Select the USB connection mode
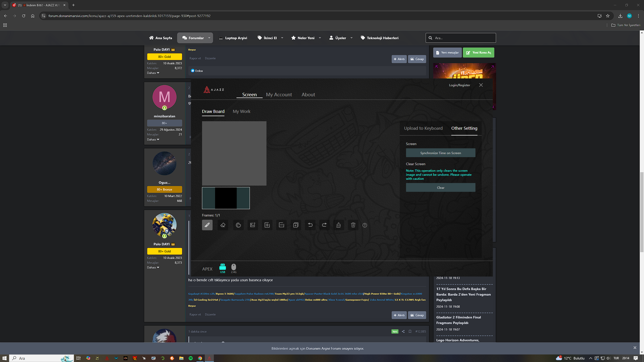Viewport: 644px width, 362px height. coord(222,268)
